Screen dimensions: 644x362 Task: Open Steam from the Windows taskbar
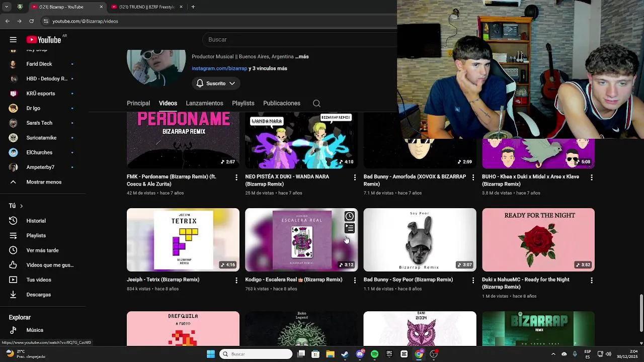coord(345,354)
